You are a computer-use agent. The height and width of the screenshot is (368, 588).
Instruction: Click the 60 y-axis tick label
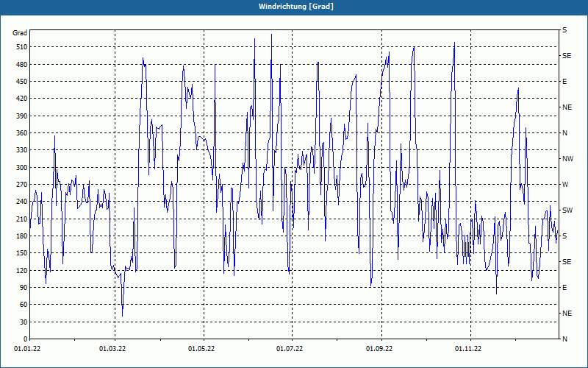(24, 305)
